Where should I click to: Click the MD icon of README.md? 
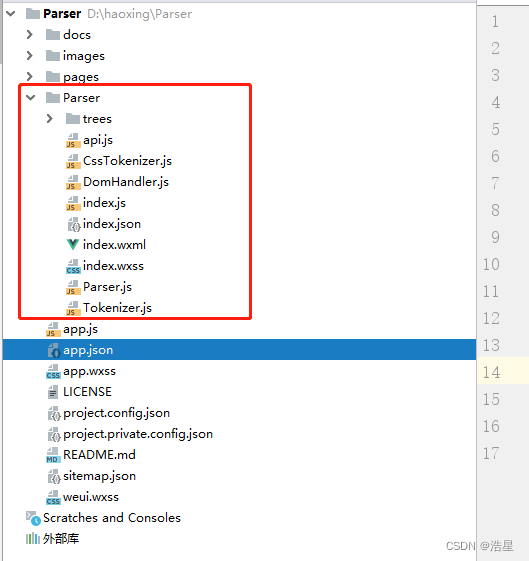point(53,455)
